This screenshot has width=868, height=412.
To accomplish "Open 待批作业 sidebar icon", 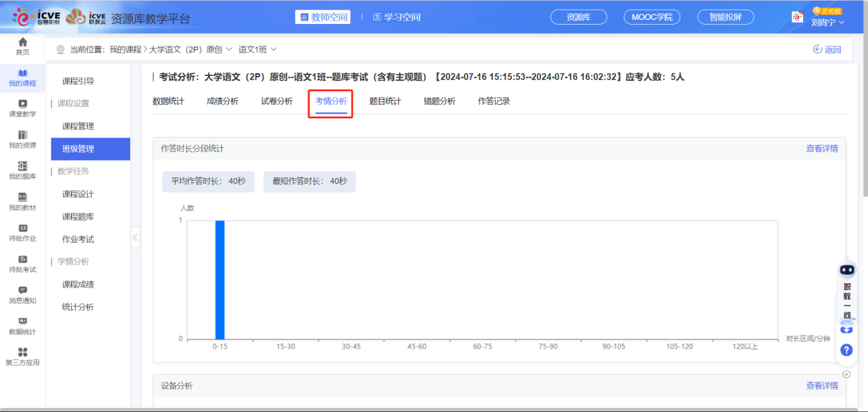I will click(23, 229).
